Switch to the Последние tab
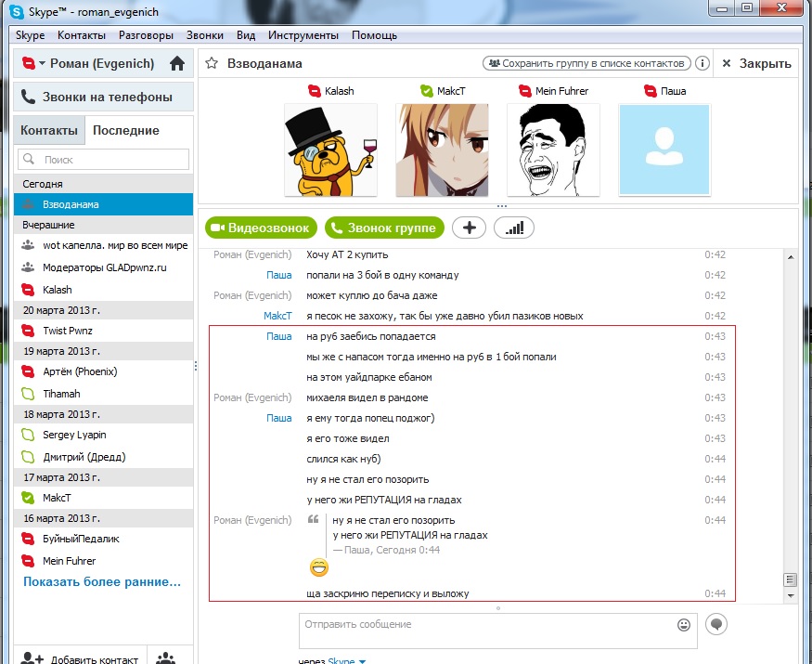This screenshot has width=812, height=664. click(x=125, y=131)
